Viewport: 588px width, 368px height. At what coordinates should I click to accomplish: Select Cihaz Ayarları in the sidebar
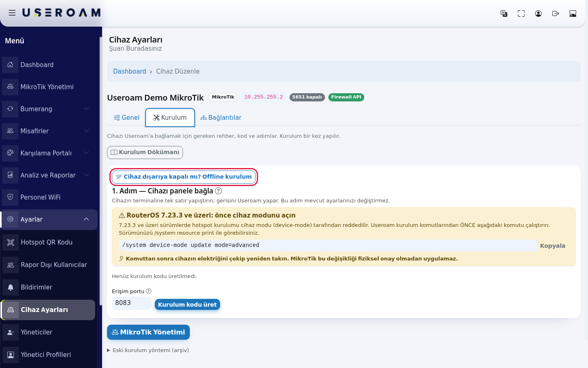tap(49, 310)
